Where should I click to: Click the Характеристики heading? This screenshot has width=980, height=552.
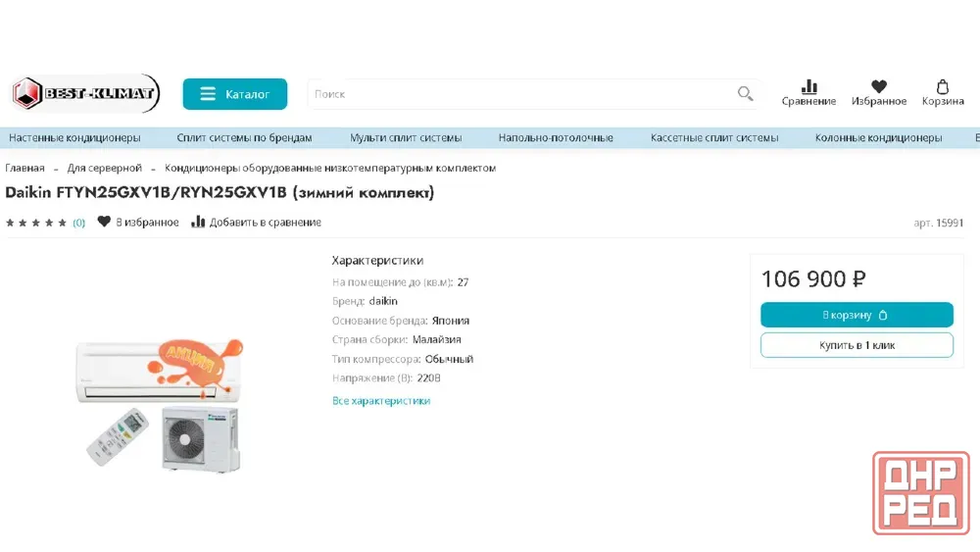point(377,260)
